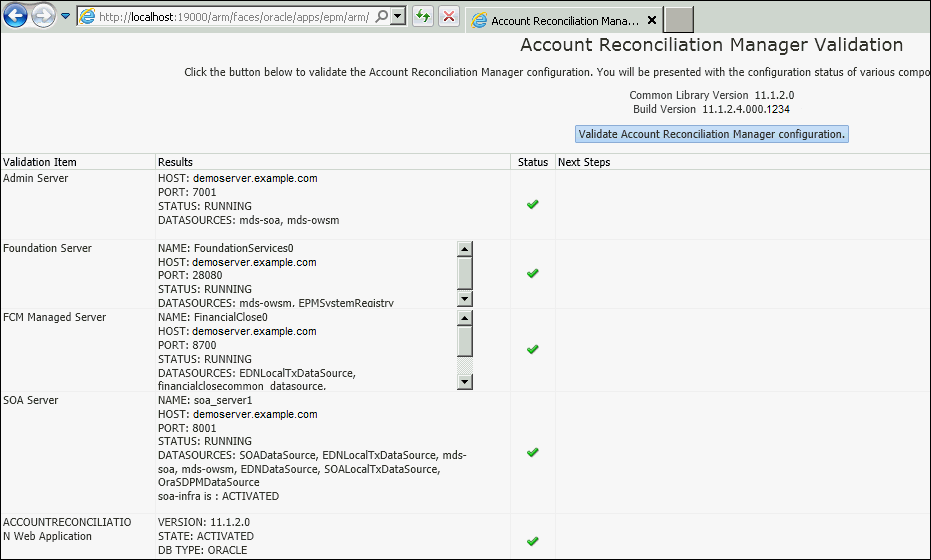
Task: Refresh the page with green arrows icon
Action: click(423, 17)
